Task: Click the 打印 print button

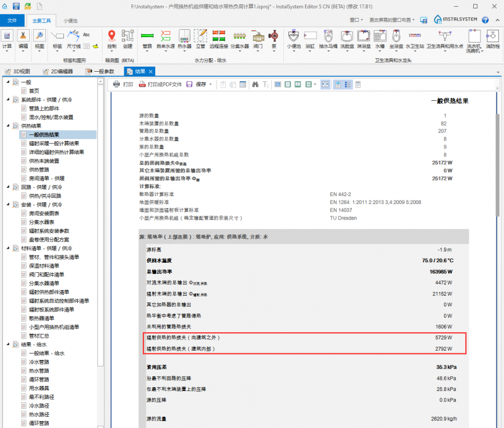Action: (x=123, y=84)
